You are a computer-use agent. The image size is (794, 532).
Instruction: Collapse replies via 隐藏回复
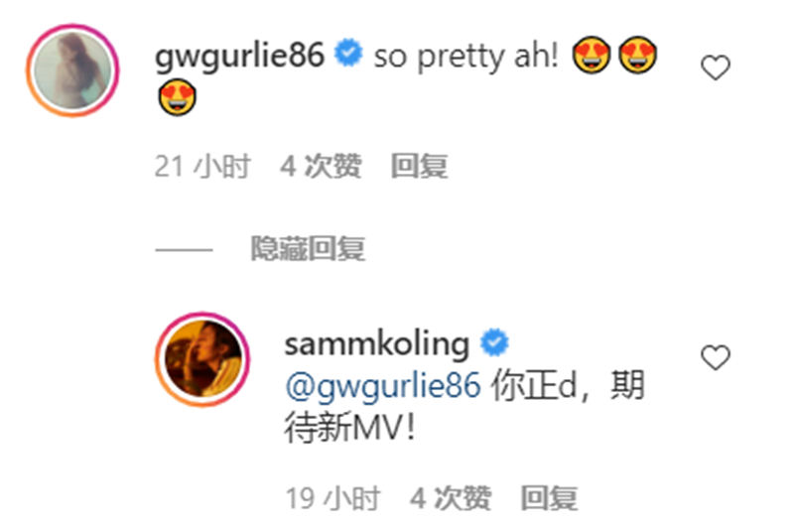tap(308, 248)
